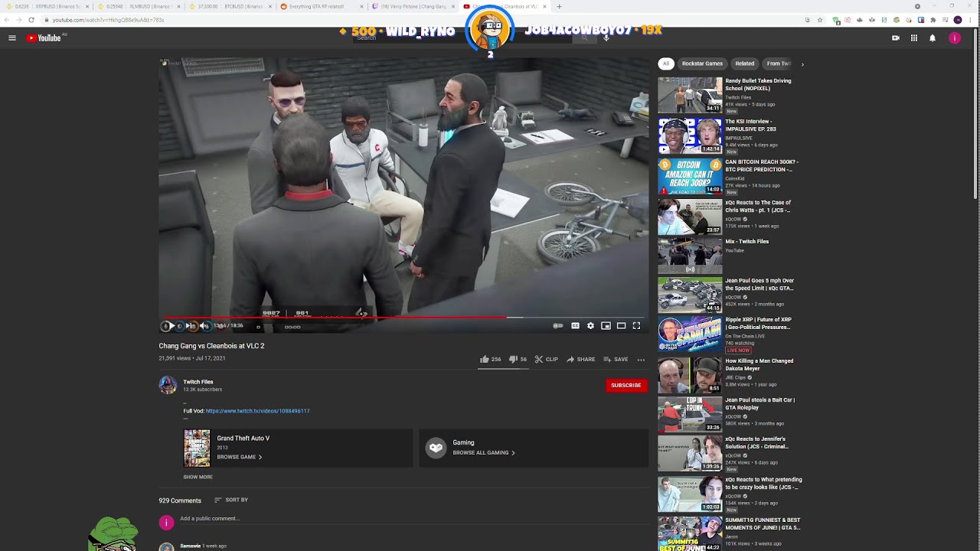Open The KSI Interview thumbnail
Viewport: 980px width, 551px height.
click(690, 135)
